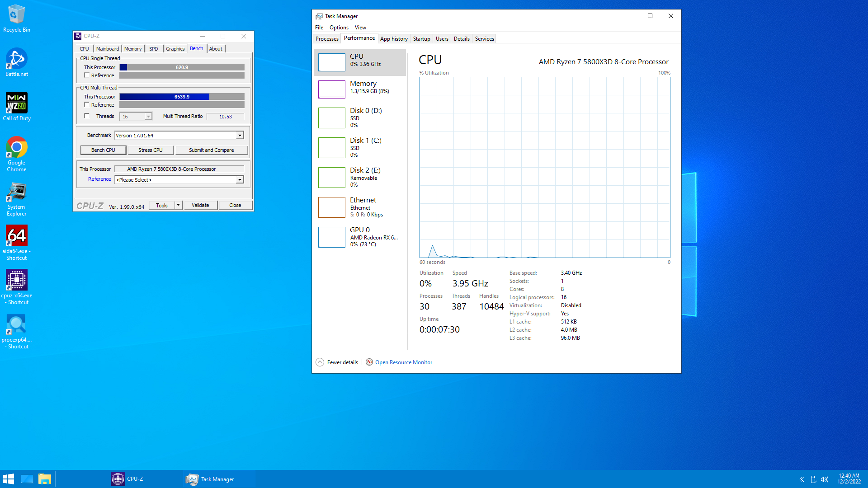868x488 pixels.
Task: Select CPU graph thumbnail in Performance sidebar
Action: tap(332, 62)
